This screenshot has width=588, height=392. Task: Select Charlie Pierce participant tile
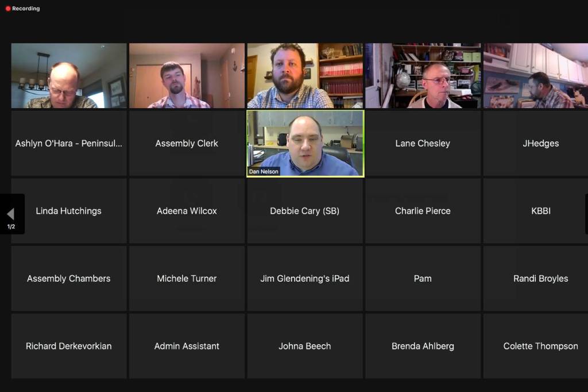tap(423, 211)
